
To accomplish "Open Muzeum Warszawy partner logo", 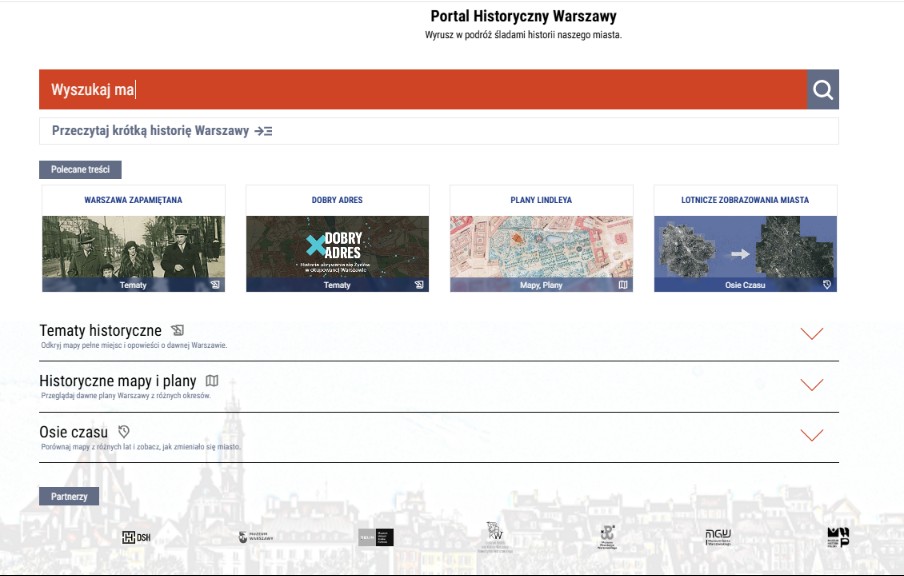I will [x=255, y=537].
